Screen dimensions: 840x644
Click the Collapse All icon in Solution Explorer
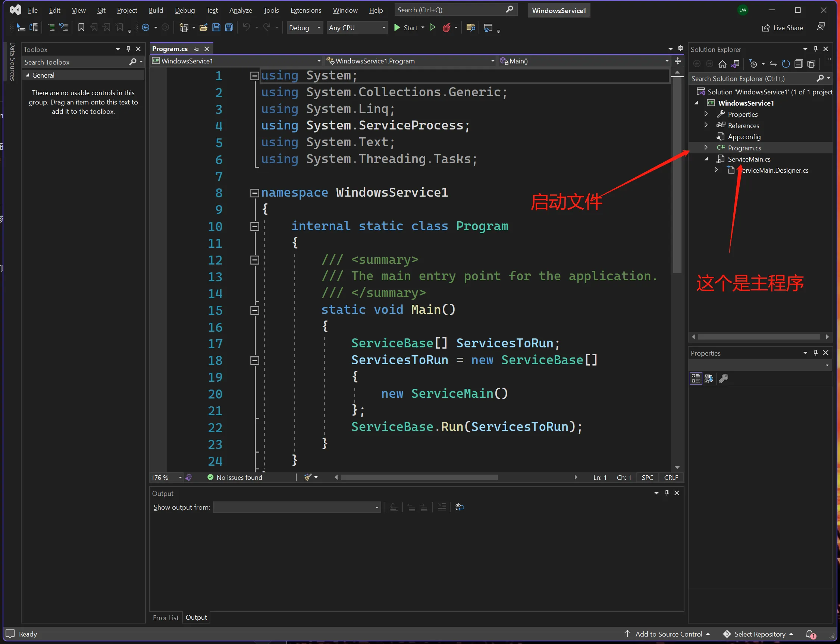pos(799,64)
